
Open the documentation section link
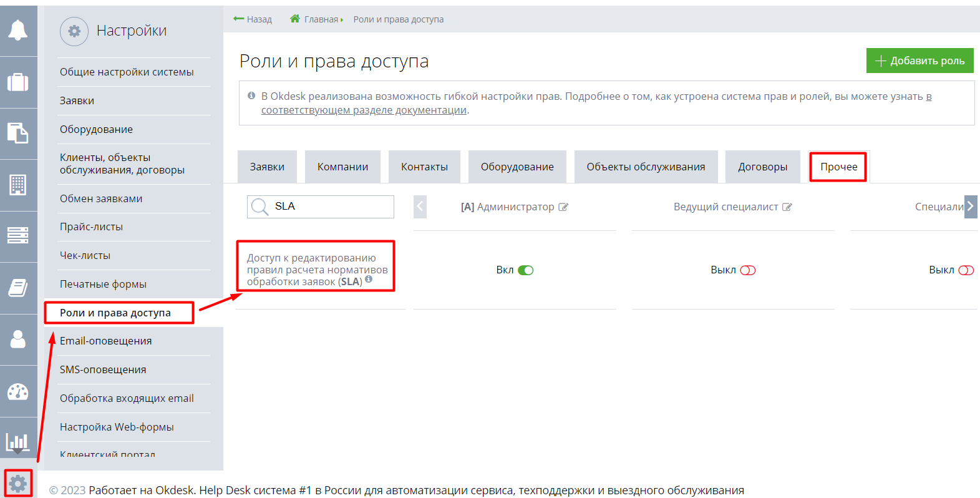tap(364, 110)
